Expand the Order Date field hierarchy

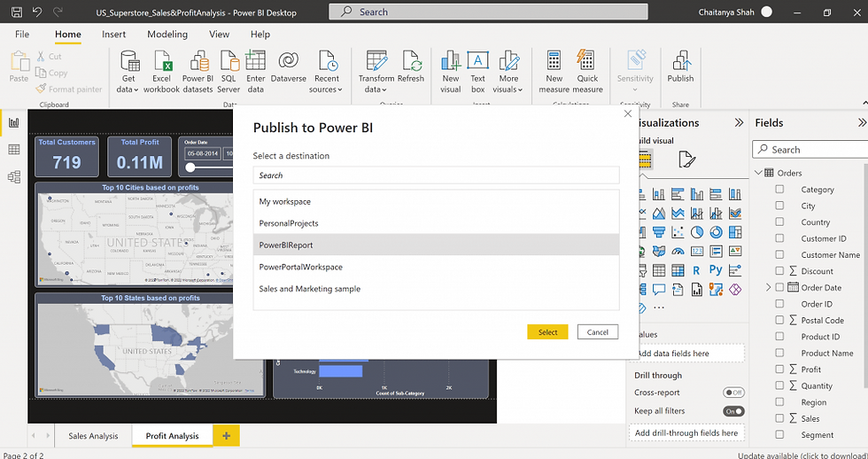click(x=768, y=287)
